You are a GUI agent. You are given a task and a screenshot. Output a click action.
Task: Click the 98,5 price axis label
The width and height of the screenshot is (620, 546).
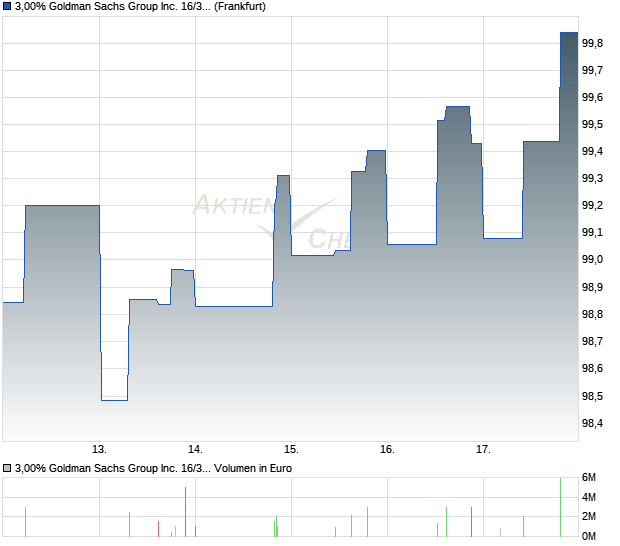pos(592,396)
